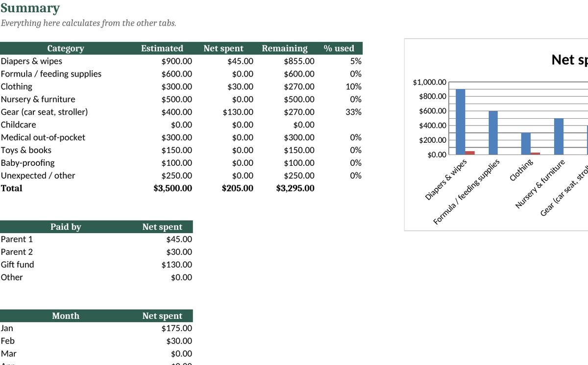
Task: Click the blue Nursery & furniture bar
Action: point(559,136)
